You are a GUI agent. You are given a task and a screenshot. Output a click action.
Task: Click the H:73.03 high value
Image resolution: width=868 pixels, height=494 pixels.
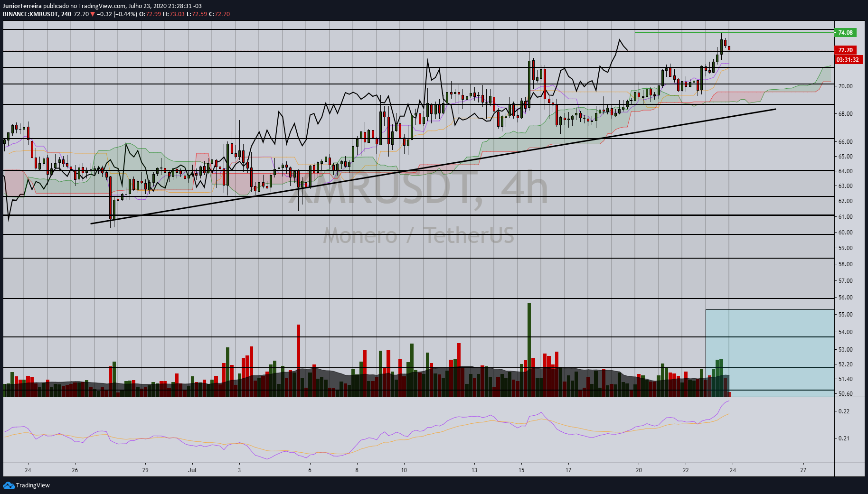pyautogui.click(x=174, y=14)
